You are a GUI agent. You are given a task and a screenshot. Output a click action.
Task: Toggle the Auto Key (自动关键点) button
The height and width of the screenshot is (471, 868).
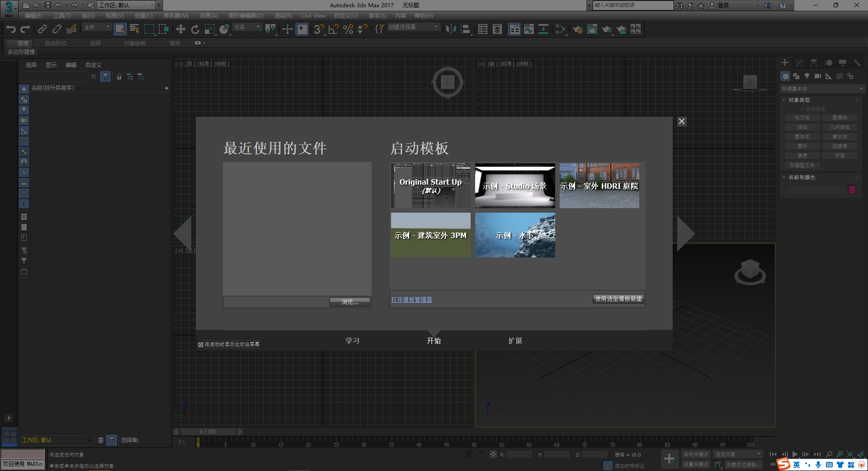pyautogui.click(x=696, y=454)
